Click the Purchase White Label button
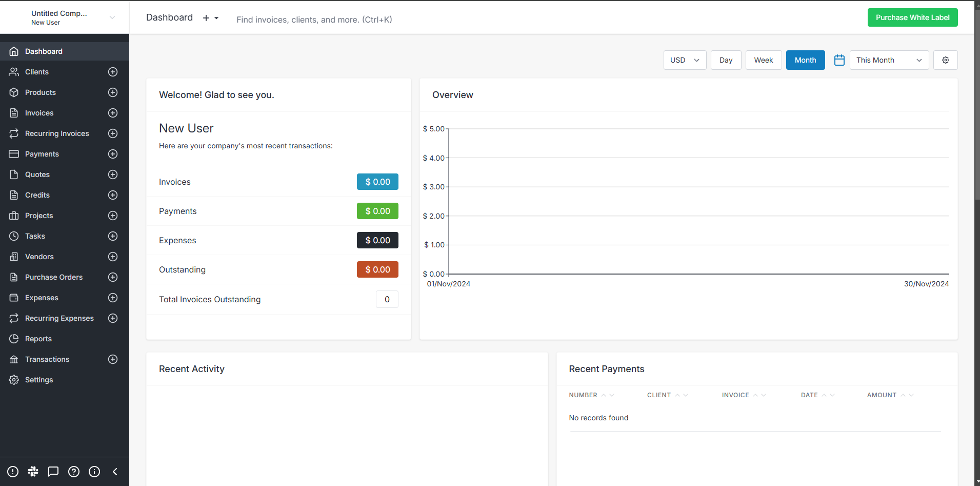 pos(912,17)
